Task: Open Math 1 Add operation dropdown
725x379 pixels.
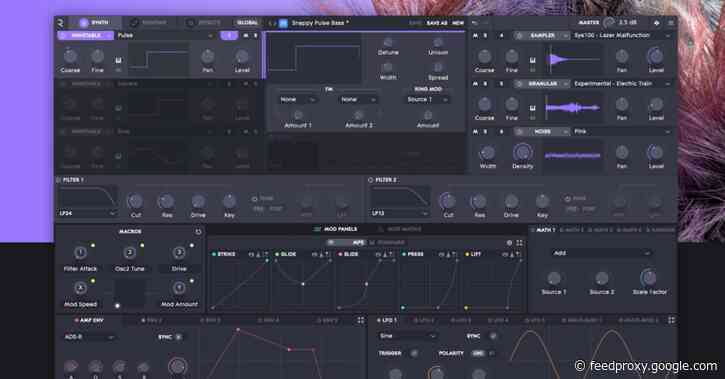Action: pyautogui.click(x=602, y=253)
